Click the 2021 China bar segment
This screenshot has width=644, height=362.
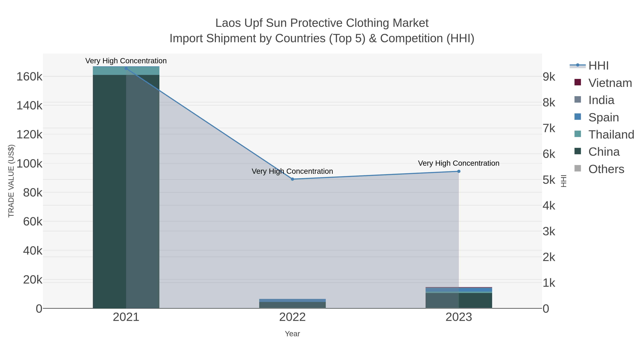[126, 191]
